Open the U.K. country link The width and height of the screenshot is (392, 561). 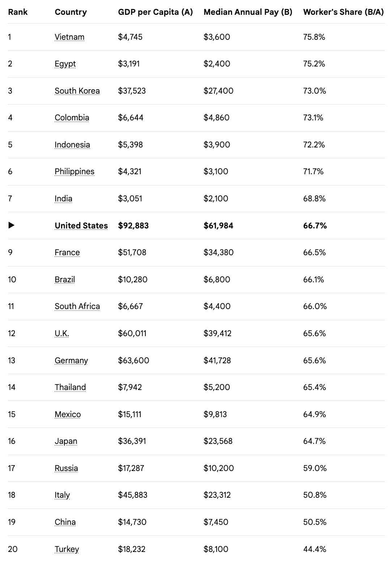62,333
